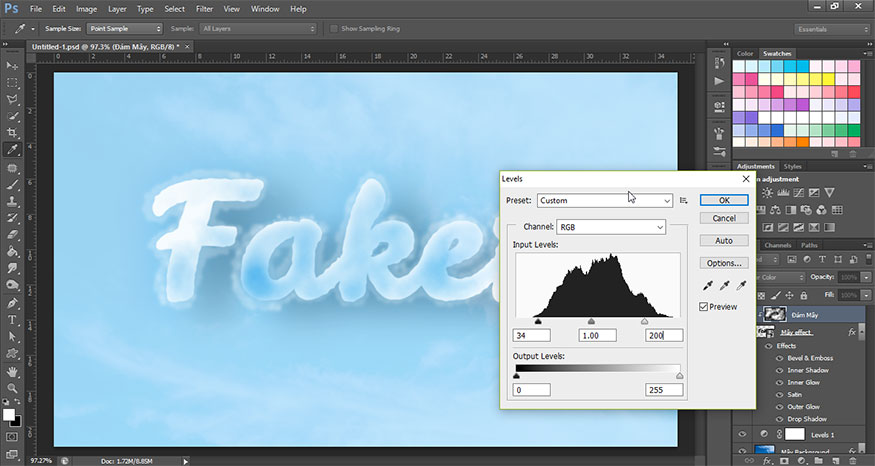Select the Hand tool

point(12,372)
